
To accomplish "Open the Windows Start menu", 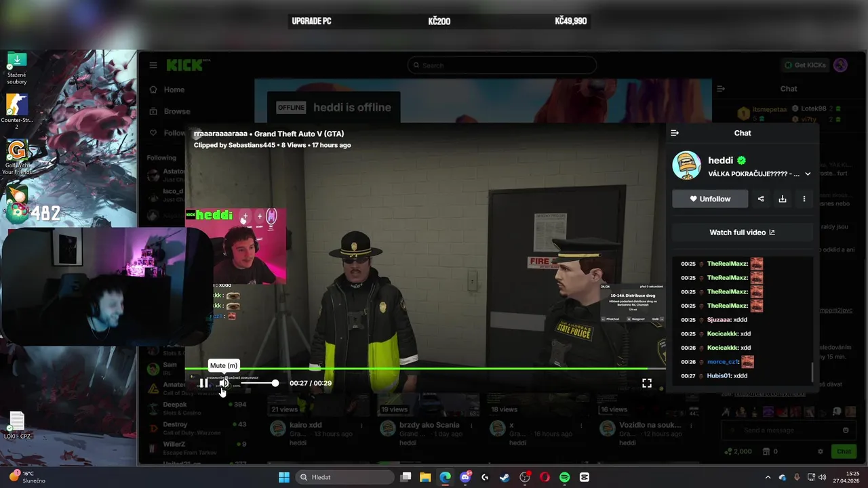I will [284, 477].
